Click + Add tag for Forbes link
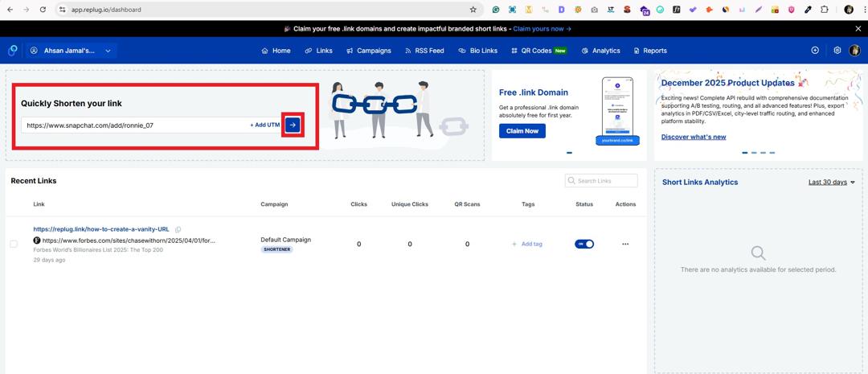868x374 pixels. [x=527, y=244]
